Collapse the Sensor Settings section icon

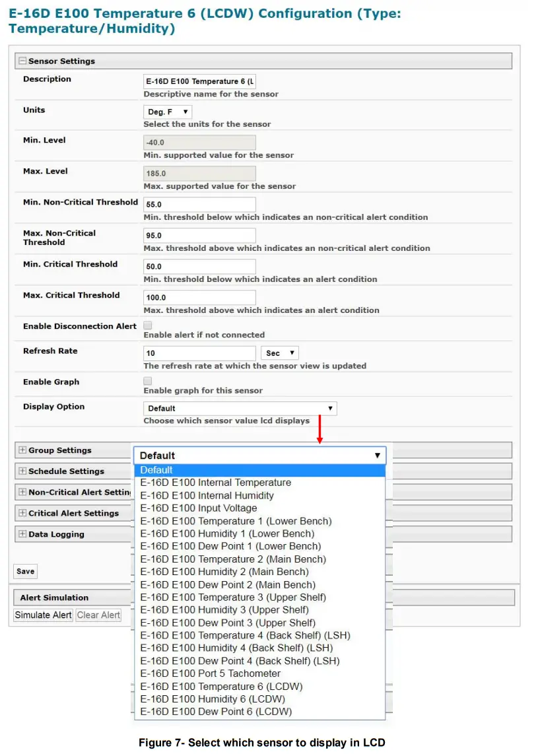click(22, 61)
